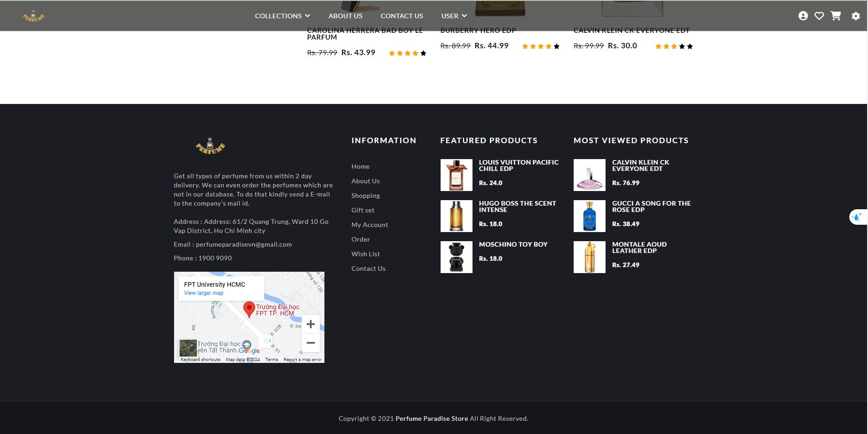868x434 pixels.
Task: Click Keyboard shortcuts on the map
Action: (x=200, y=360)
